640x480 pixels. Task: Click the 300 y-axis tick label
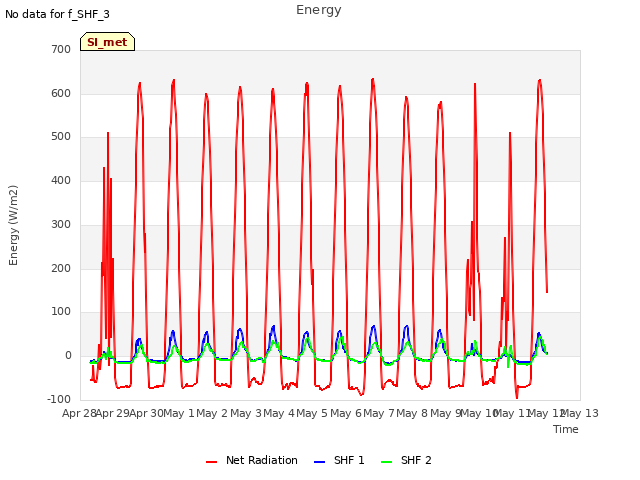pyautogui.click(x=61, y=224)
